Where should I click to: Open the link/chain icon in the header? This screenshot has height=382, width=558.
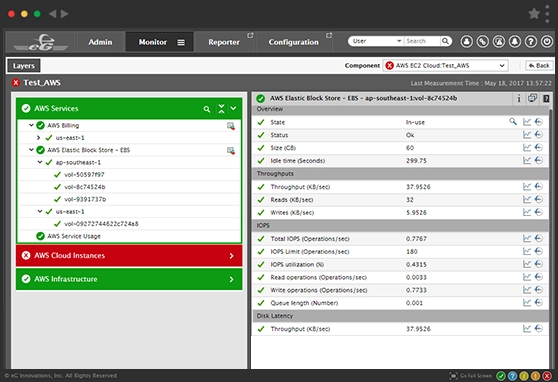pyautogui.click(x=483, y=42)
